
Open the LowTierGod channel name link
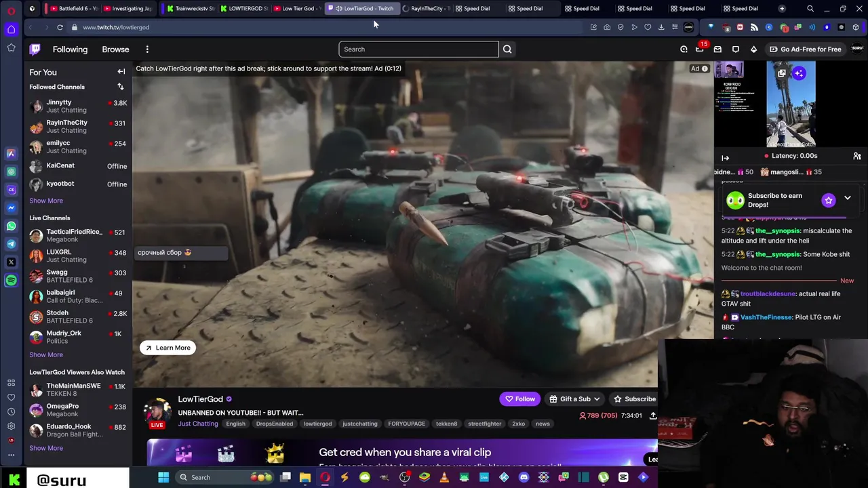point(200,399)
